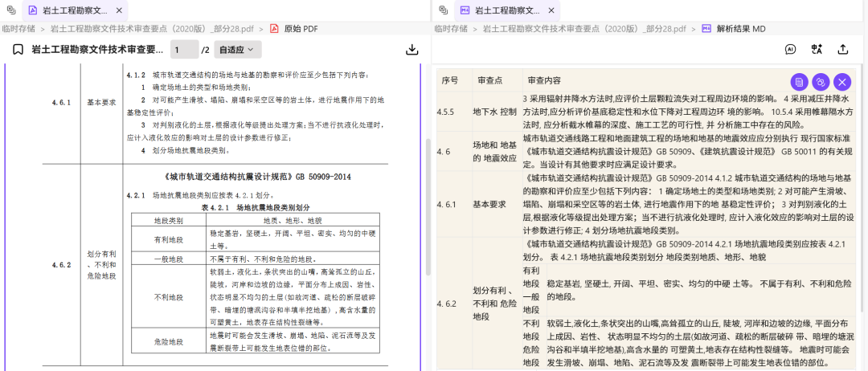Click the bookmark icon beside the PDF title
The image size is (868, 371).
click(17, 49)
